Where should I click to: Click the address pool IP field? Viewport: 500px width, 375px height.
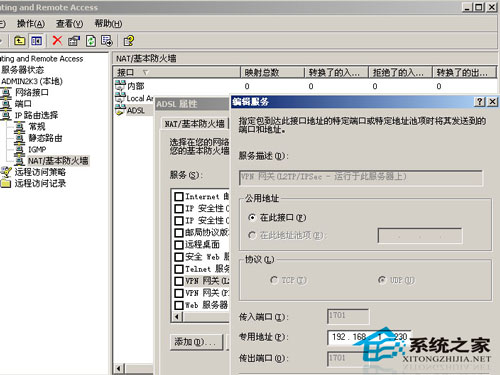tap(420, 236)
